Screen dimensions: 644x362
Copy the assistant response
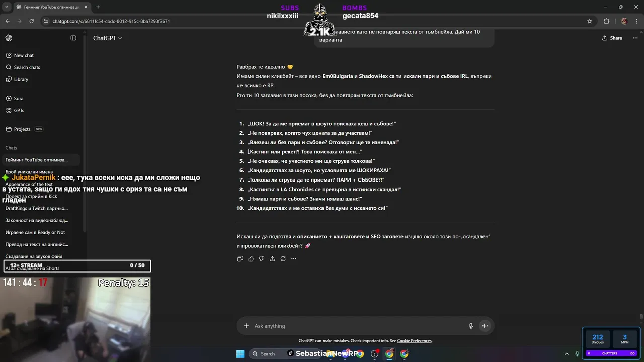[x=240, y=259]
